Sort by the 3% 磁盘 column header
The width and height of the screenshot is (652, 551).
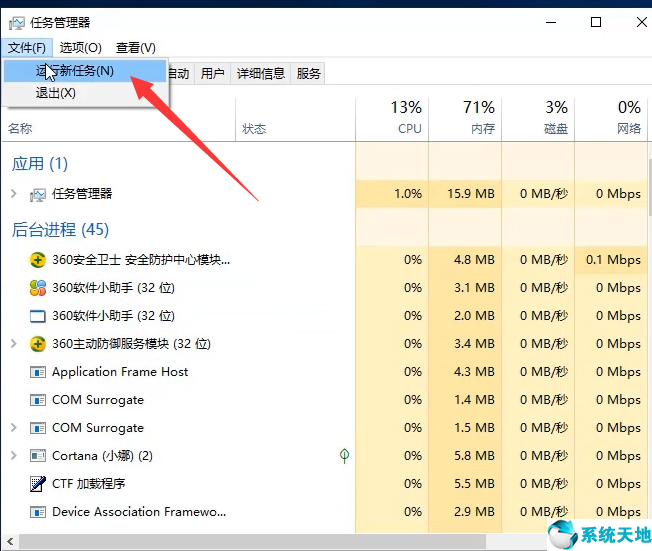(x=538, y=120)
